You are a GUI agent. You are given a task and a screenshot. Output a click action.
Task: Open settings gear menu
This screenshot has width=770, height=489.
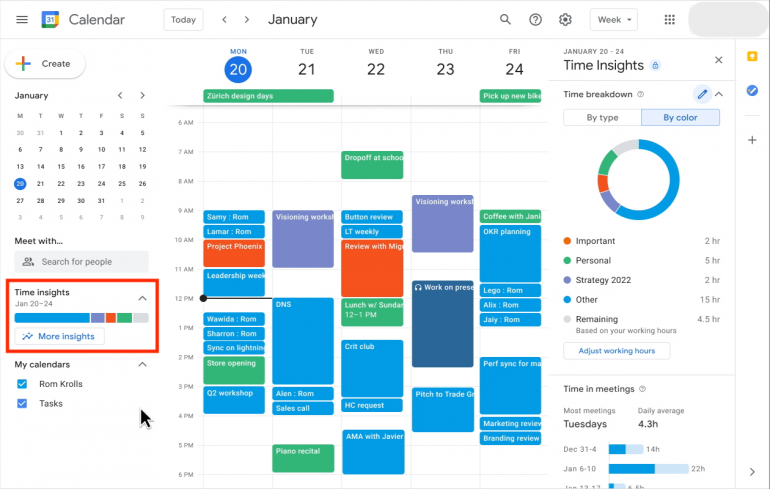pos(565,20)
